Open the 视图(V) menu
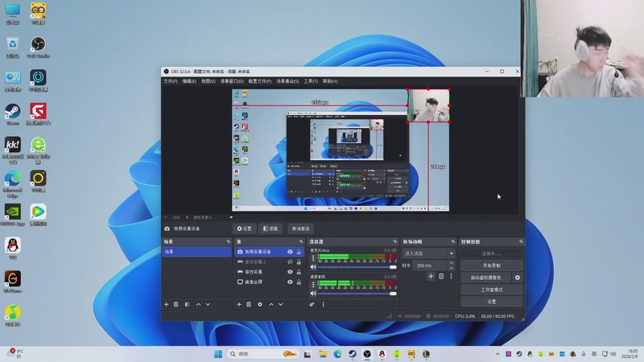Screen dimensions: 644x362 point(208,81)
